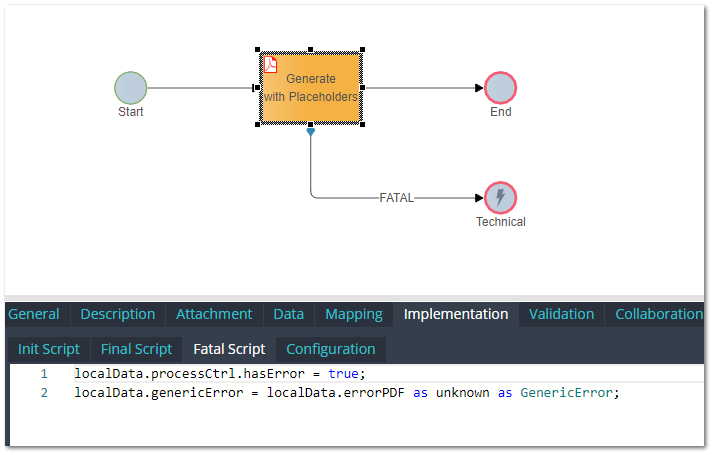Click the bottom-right selection handle of step
The height and width of the screenshot is (455, 713).
(x=362, y=124)
